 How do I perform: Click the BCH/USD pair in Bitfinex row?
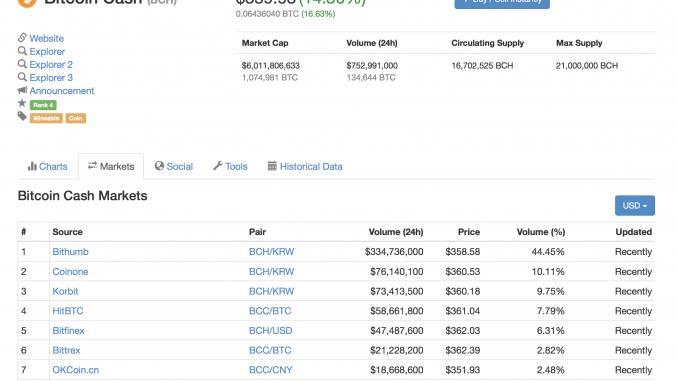(271, 330)
